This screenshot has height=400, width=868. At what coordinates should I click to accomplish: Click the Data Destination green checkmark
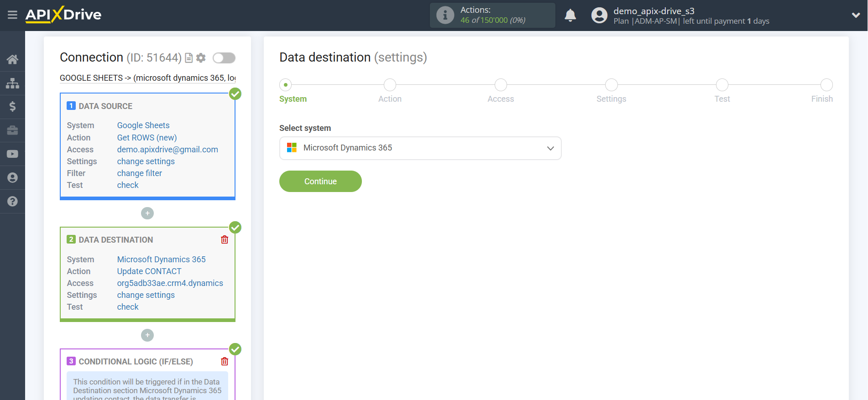click(x=235, y=228)
